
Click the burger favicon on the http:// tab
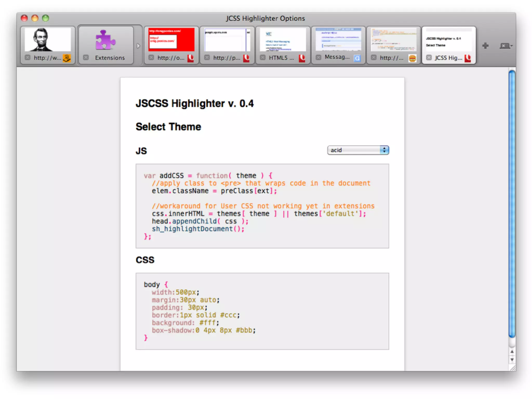point(412,58)
